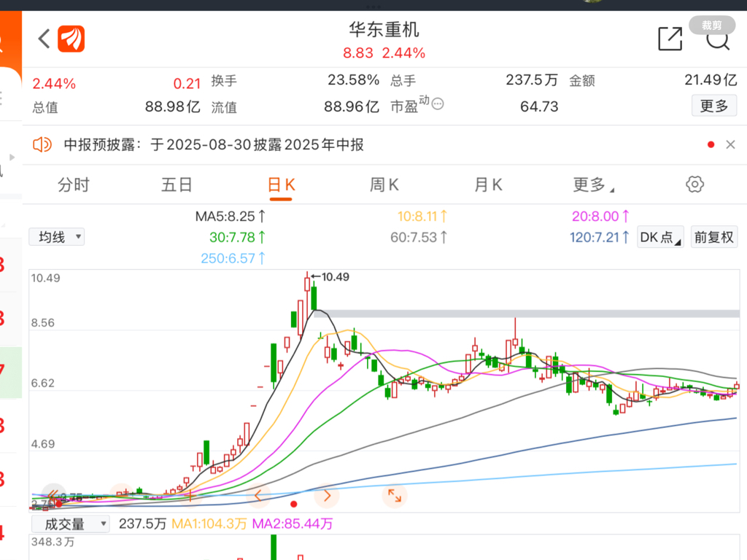Switch to the 月K tab
747x560 pixels.
click(488, 184)
